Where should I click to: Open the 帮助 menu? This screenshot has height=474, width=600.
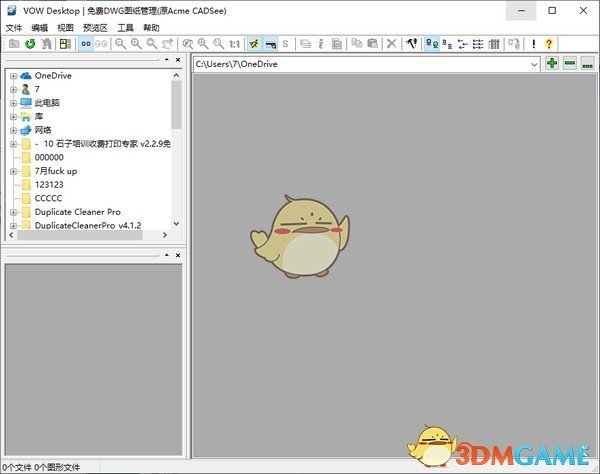point(151,28)
